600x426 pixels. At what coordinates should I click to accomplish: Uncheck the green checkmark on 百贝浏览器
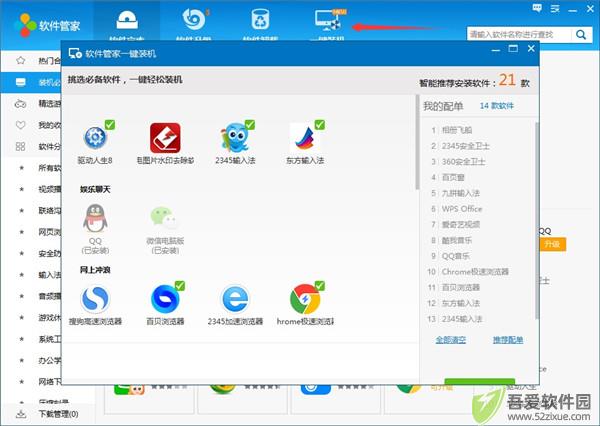coord(180,286)
